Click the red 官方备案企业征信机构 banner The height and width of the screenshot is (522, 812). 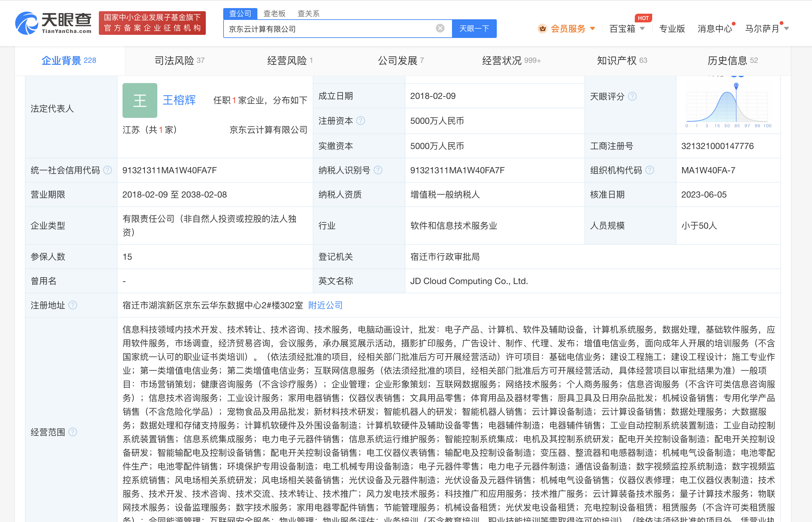(152, 23)
